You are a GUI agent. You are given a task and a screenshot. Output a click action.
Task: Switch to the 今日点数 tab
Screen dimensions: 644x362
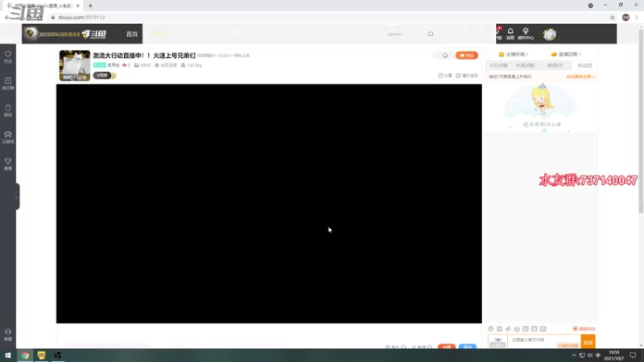(x=498, y=66)
